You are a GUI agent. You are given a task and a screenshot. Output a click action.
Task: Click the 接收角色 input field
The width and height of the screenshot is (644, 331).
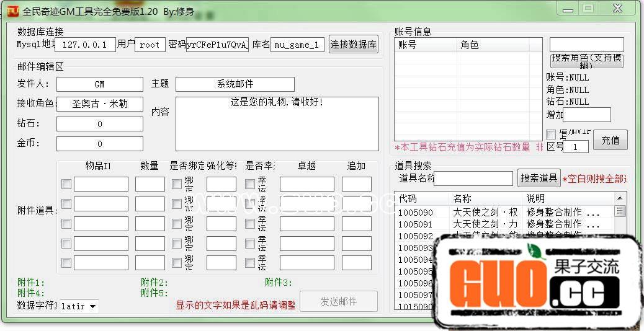tap(99, 104)
